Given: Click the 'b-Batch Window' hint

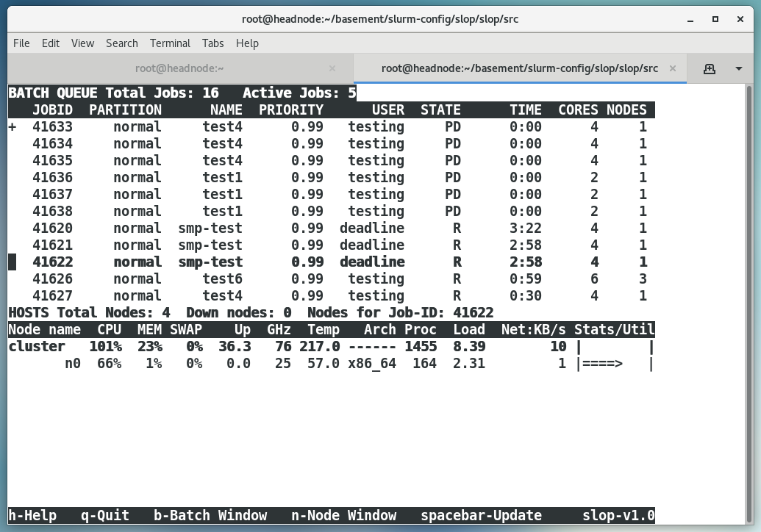Looking at the screenshot, I should pos(210,516).
